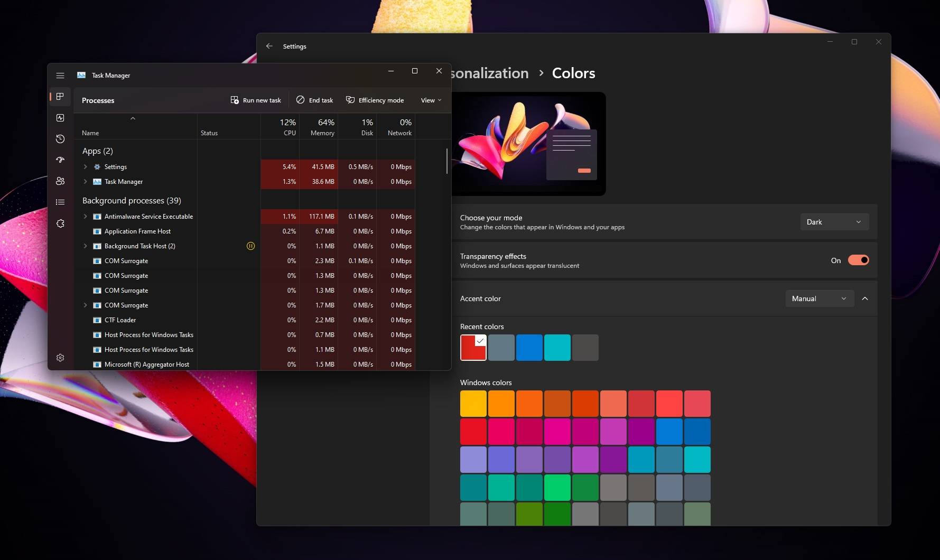The image size is (940, 560).
Task: Open the Performance page in Task Manager
Action: tap(60, 118)
